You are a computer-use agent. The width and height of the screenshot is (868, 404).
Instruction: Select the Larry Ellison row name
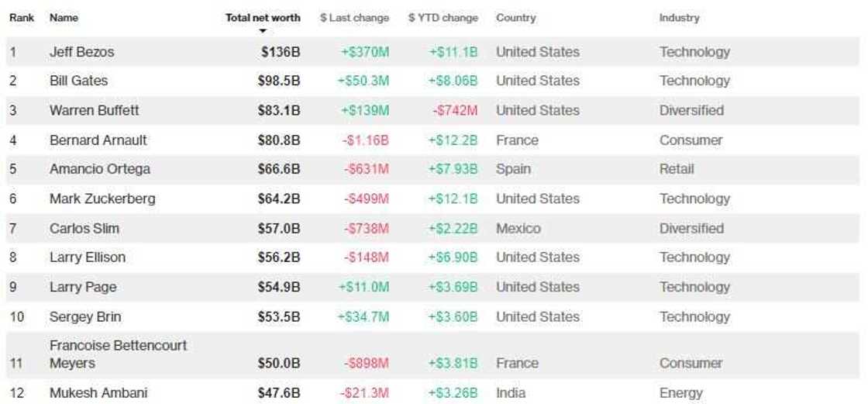[x=87, y=257]
